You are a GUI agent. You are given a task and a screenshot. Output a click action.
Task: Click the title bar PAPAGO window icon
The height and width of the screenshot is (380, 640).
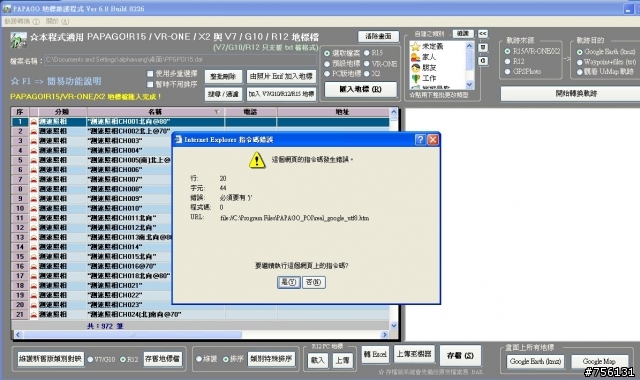(7, 8)
